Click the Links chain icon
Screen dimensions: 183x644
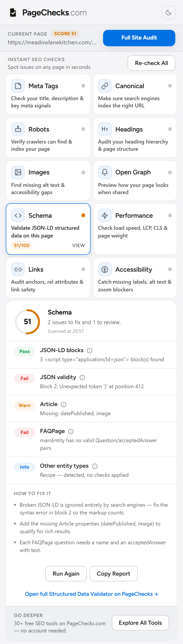tap(18, 269)
